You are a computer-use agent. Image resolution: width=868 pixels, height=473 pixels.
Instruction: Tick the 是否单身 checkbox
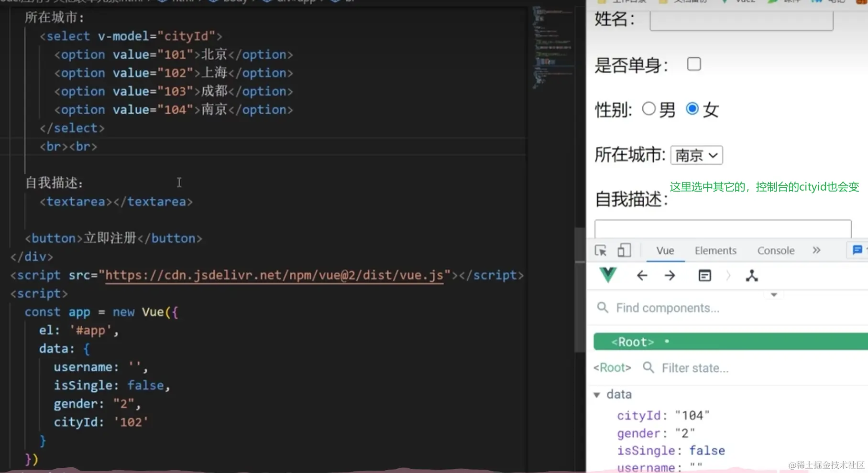tap(694, 64)
